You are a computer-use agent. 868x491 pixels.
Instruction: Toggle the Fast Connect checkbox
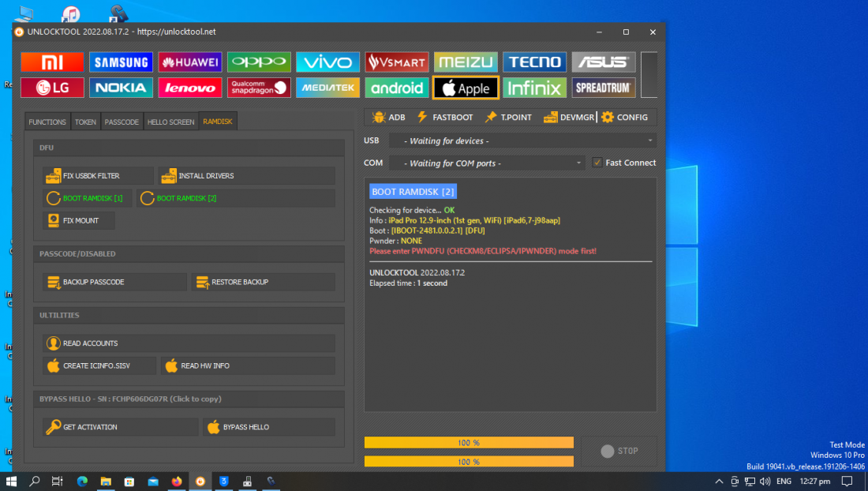(597, 163)
